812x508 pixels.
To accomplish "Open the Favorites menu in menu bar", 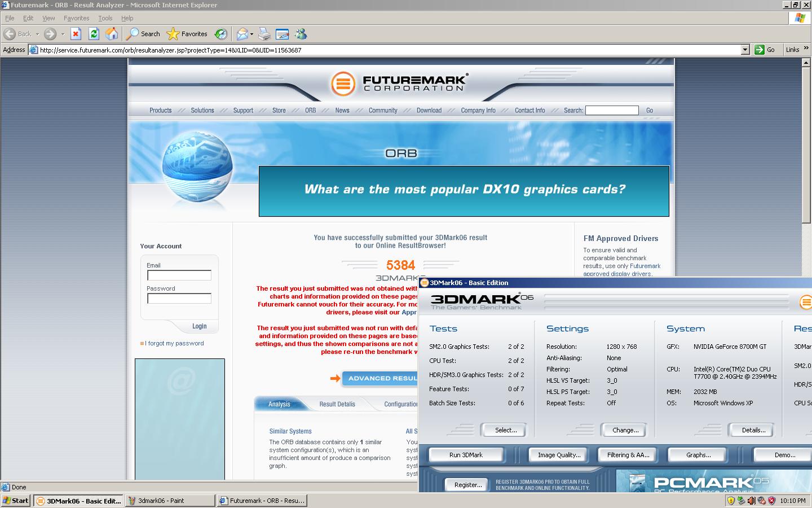I will 77,18.
